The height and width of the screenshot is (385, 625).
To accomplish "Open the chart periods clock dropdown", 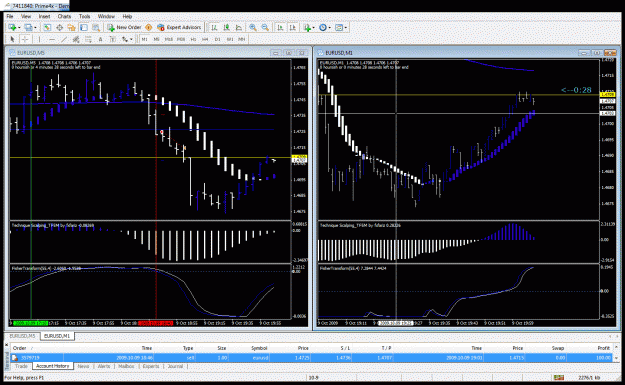I will [x=325, y=28].
